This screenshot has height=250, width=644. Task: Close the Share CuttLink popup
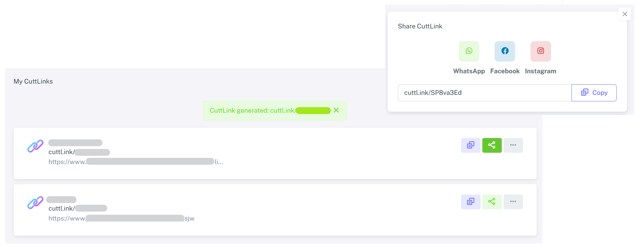click(x=625, y=14)
